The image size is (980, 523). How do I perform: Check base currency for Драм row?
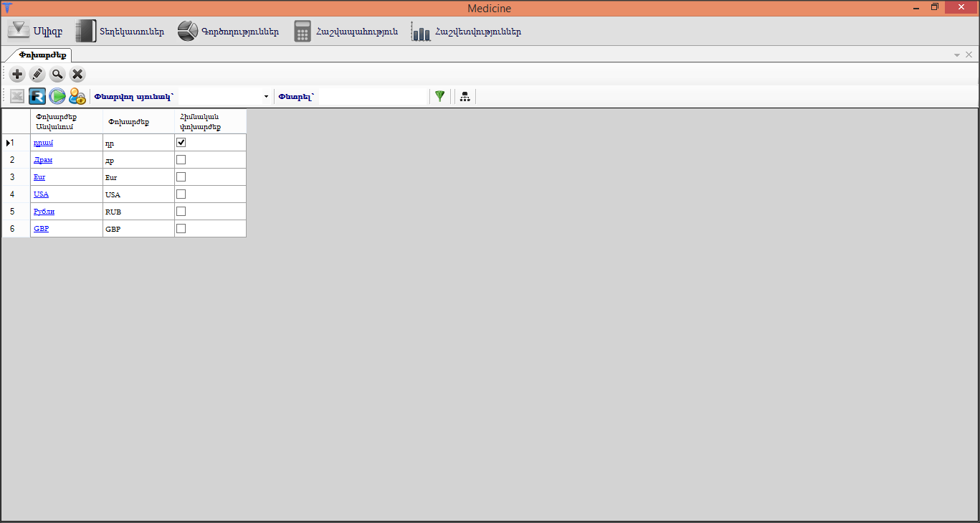pyautogui.click(x=181, y=159)
